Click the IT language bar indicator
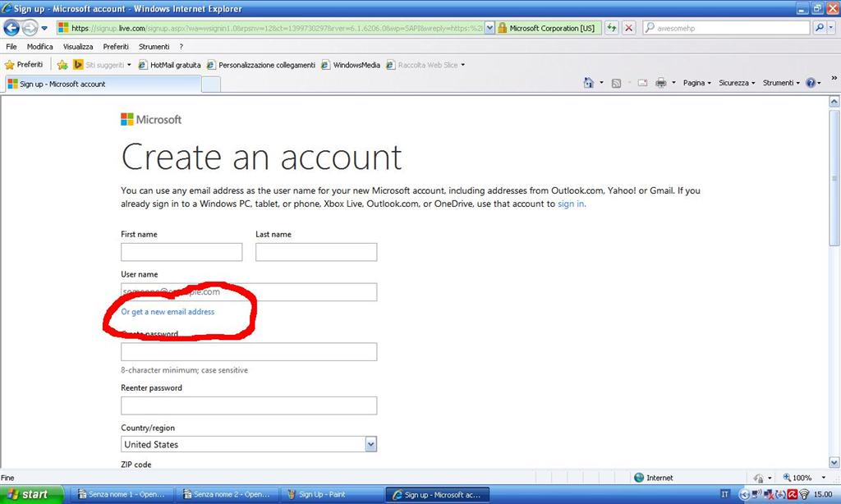The height and width of the screenshot is (504, 841). [x=724, y=494]
